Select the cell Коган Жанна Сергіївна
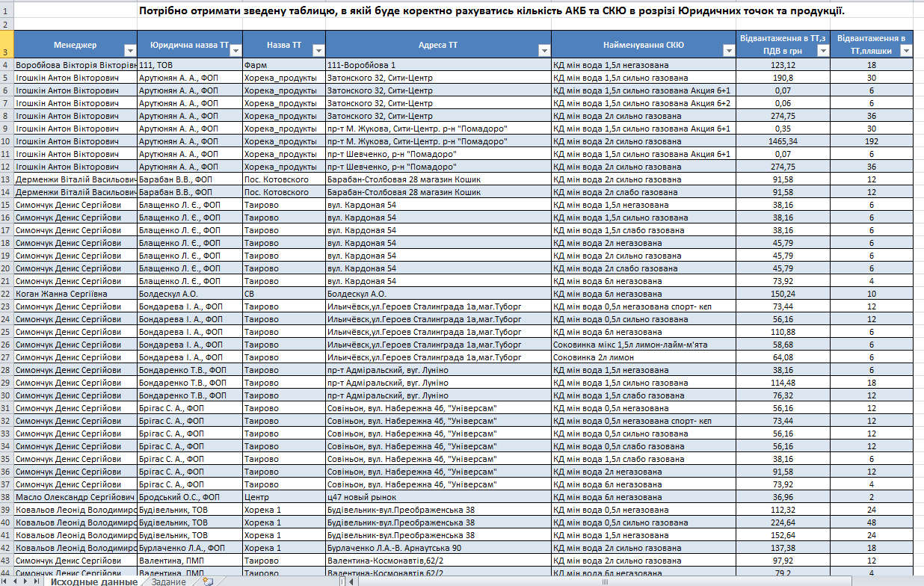Viewport: 924px width, 586px height. pyautogui.click(x=76, y=294)
